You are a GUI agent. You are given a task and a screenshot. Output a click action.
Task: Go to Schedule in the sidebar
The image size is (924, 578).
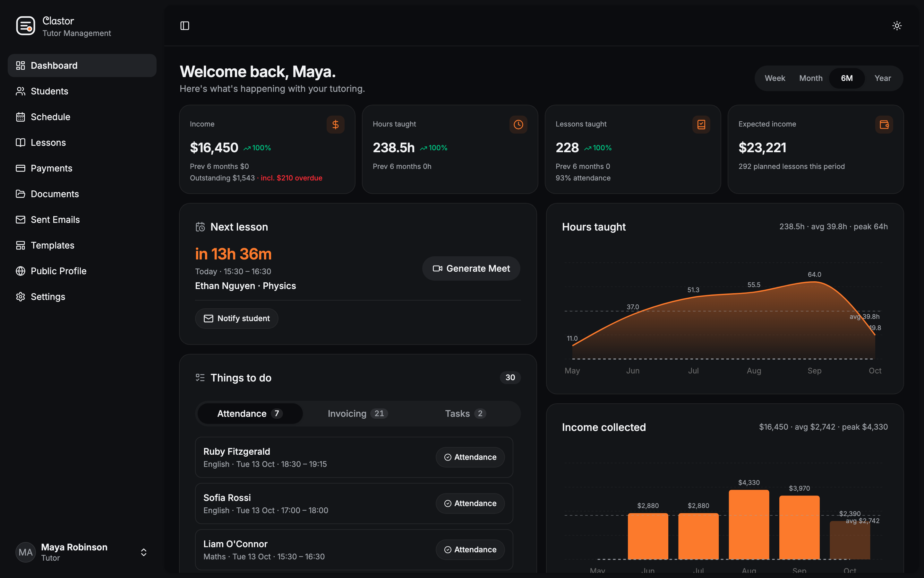coord(82,117)
